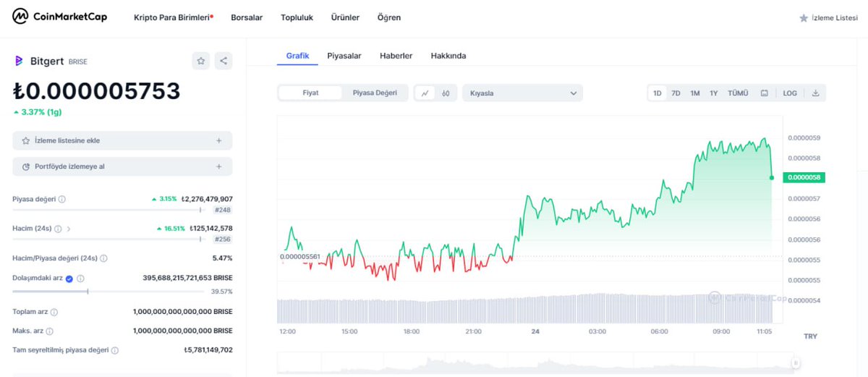Image resolution: width=868 pixels, height=377 pixels.
Task: Click the ₺5,781,149,702 diluted value
Action: [x=208, y=350]
